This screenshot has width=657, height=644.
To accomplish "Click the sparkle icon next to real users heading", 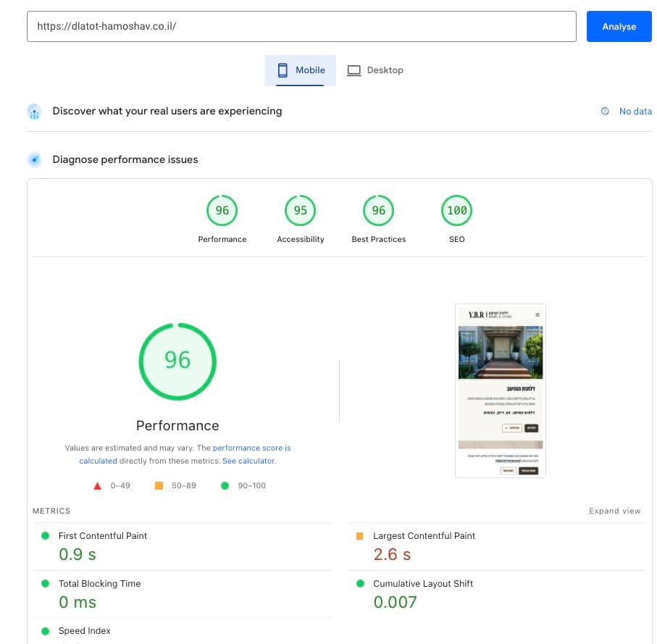I will (34, 111).
